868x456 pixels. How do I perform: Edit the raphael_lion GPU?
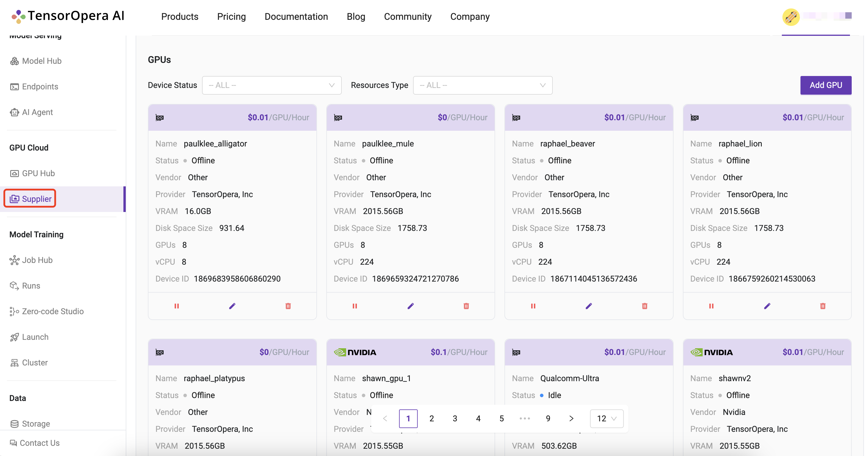[x=767, y=306]
